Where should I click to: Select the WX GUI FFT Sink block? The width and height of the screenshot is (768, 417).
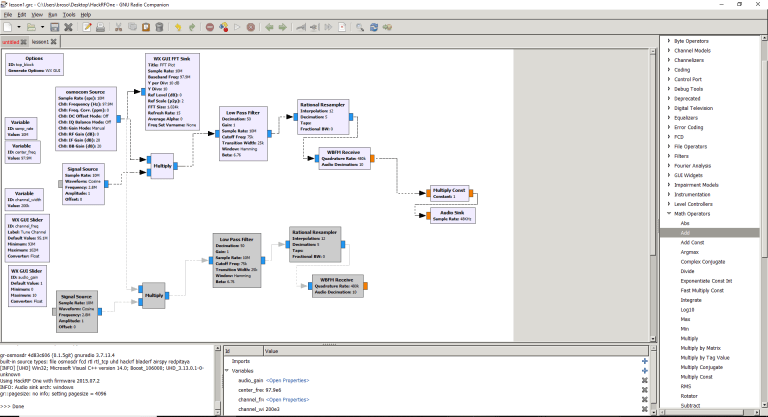[x=172, y=58]
